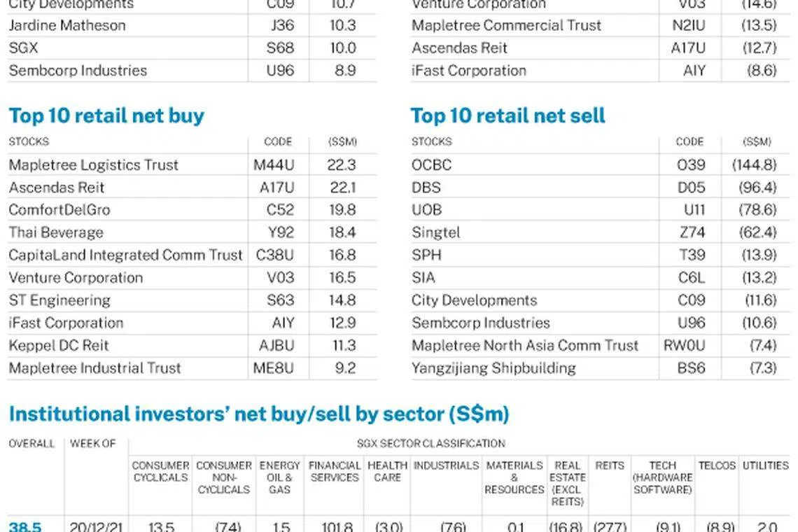The image size is (798, 532).
Task: Click the 'Top 10 retail net buy' heading
Action: coord(106,115)
